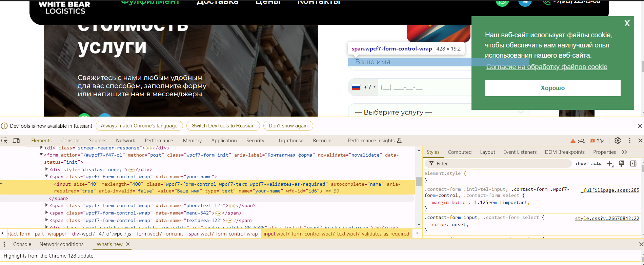The image size is (644, 265).
Task: Activate the inspect element picker icon
Action: (x=4, y=141)
